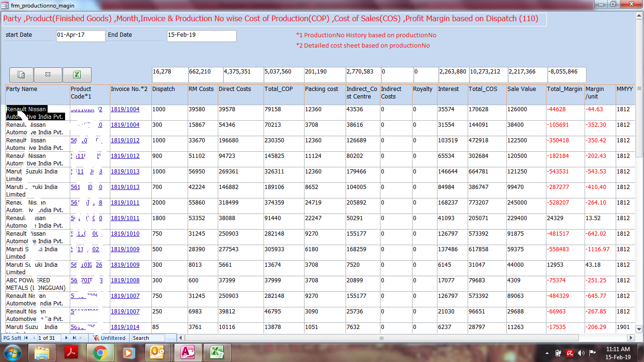Click the refresh documents icon button
This screenshot has width=644, height=362.
click(x=21, y=74)
